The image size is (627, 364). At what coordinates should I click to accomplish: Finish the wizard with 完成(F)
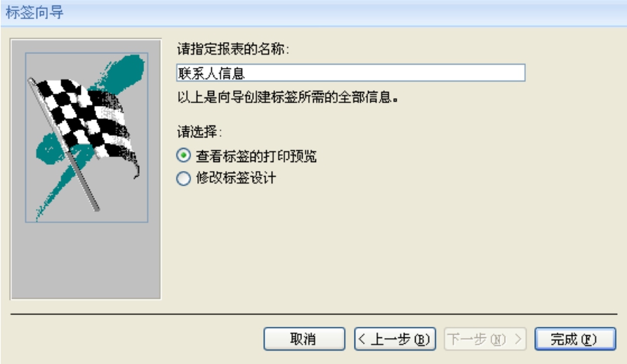pyautogui.click(x=575, y=339)
